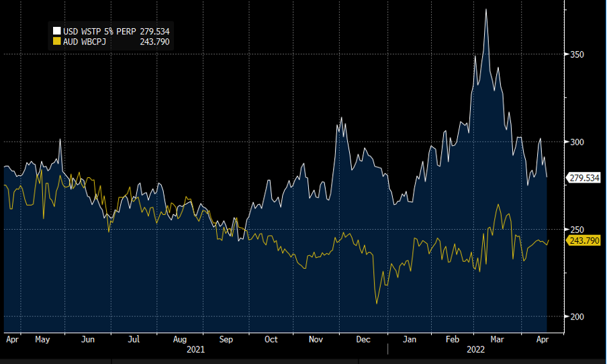This screenshot has width=607, height=364.
Task: Click the Feb month label on time axis
Action: point(453,339)
